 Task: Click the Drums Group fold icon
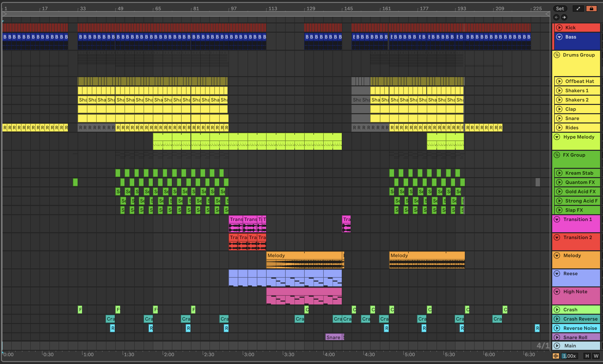click(x=557, y=55)
